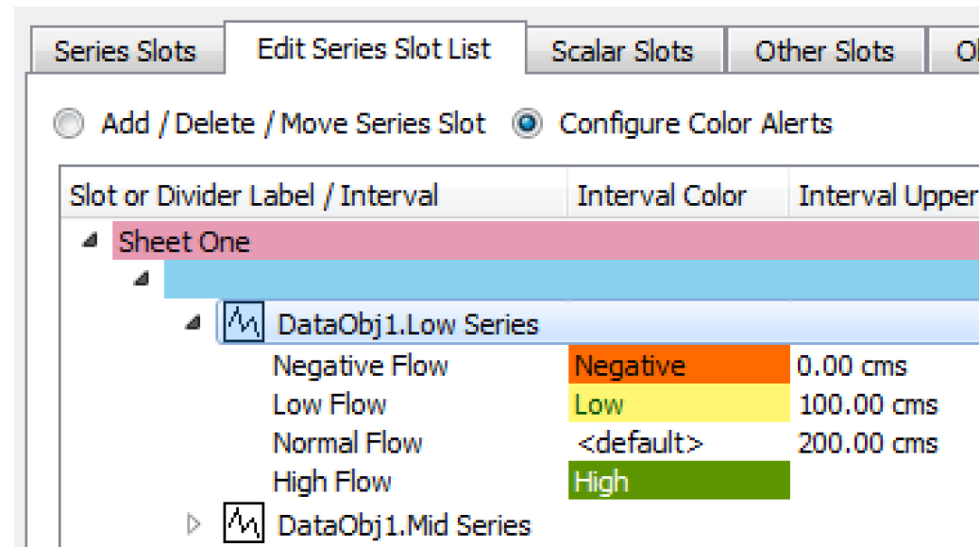Click the DataObj1.Low Series slot icon
The width and height of the screenshot is (980, 547).
(x=243, y=324)
